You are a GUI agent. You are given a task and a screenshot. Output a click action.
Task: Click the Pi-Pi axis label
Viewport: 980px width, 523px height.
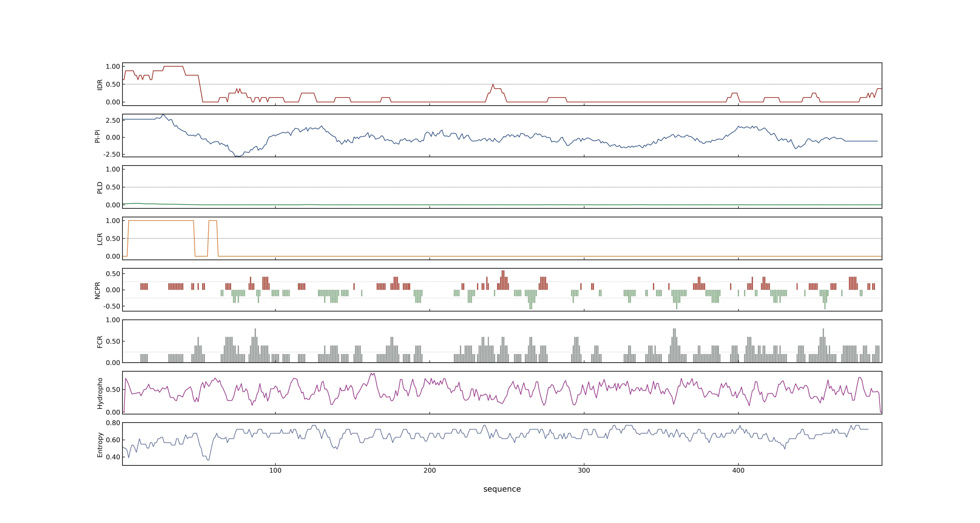pyautogui.click(x=97, y=136)
